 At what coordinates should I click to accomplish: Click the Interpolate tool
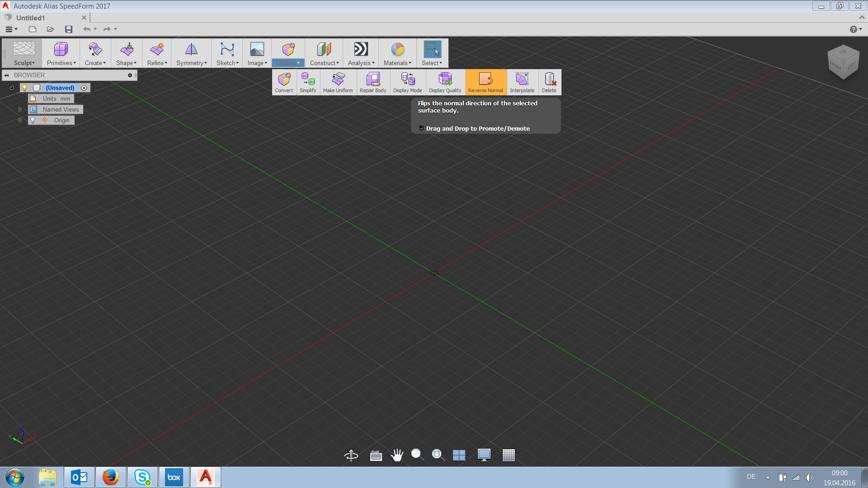[x=522, y=82]
